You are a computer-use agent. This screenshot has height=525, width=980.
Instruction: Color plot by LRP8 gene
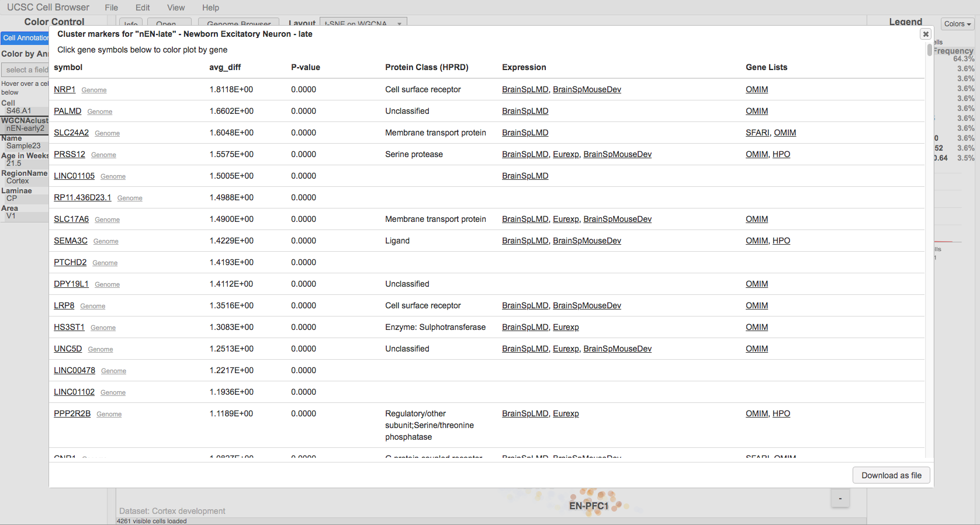point(64,305)
